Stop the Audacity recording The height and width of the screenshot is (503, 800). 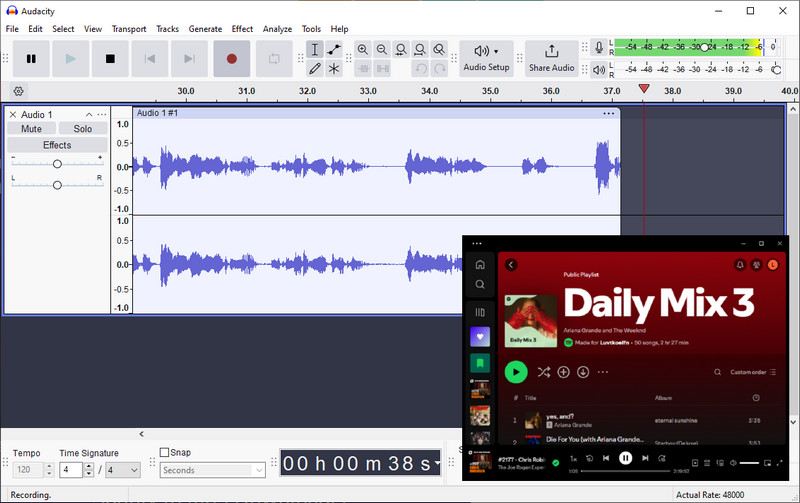point(110,59)
